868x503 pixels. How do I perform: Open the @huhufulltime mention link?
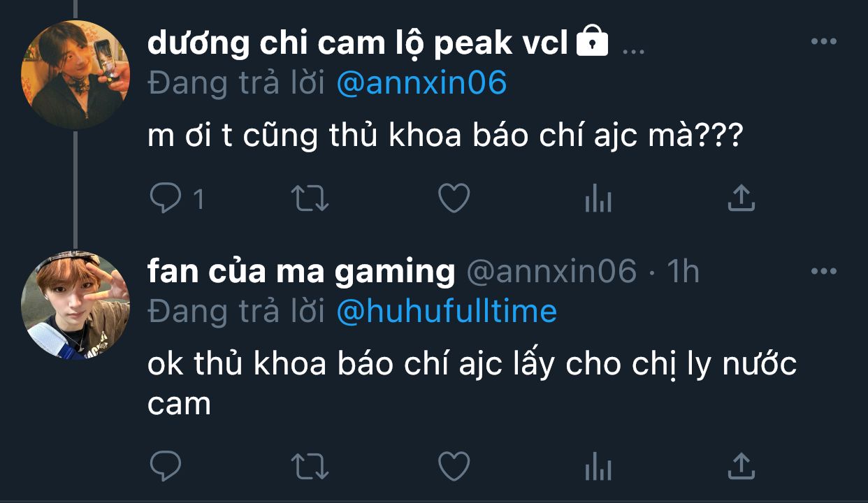point(447,311)
